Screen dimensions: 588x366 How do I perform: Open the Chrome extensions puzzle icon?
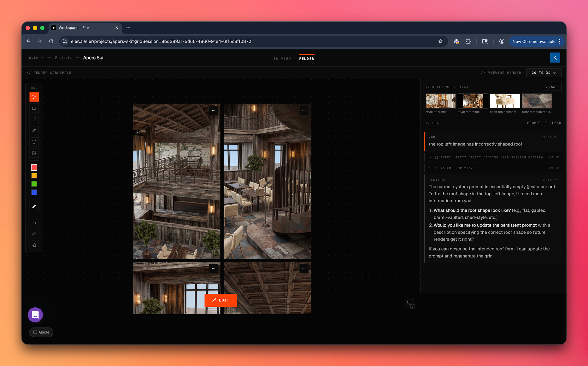coord(468,41)
